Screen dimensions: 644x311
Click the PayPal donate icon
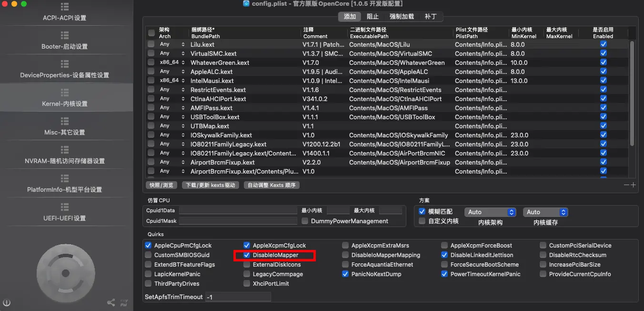pyautogui.click(x=124, y=302)
